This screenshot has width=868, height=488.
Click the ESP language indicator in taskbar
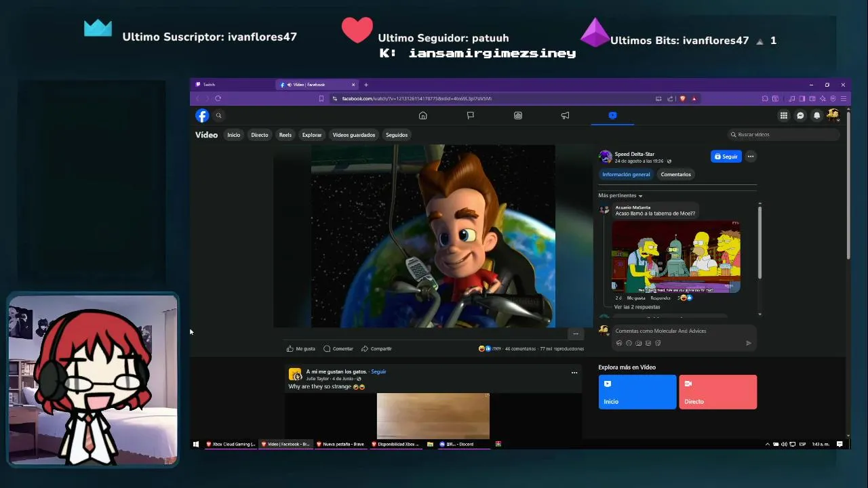(803, 444)
